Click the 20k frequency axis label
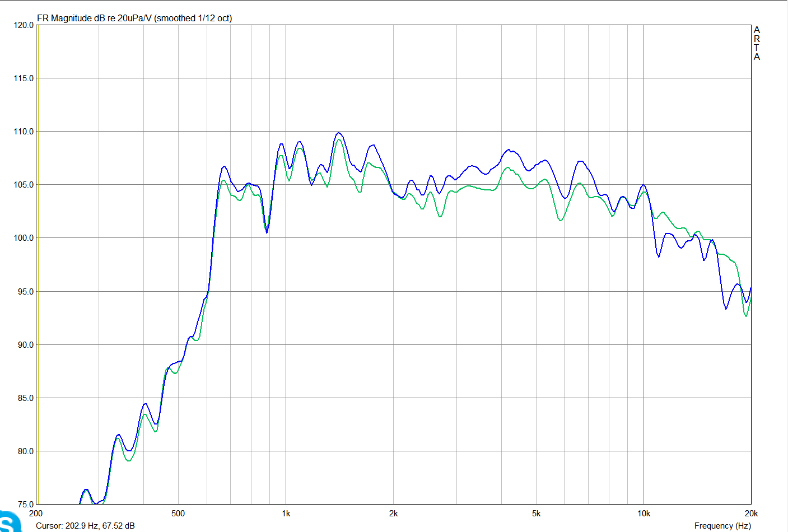788x532 pixels. [751, 513]
